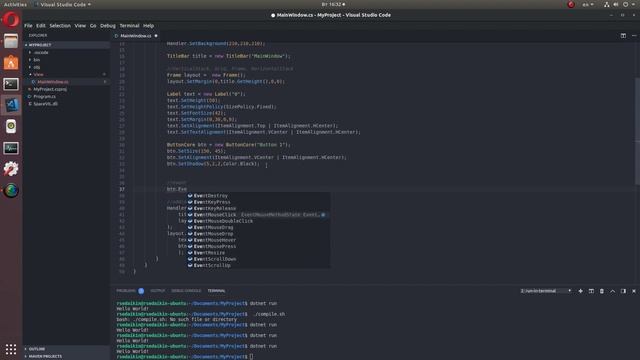Choose EventMouseDrop from suggestions
This screenshot has height=360, width=640.
pos(258,234)
